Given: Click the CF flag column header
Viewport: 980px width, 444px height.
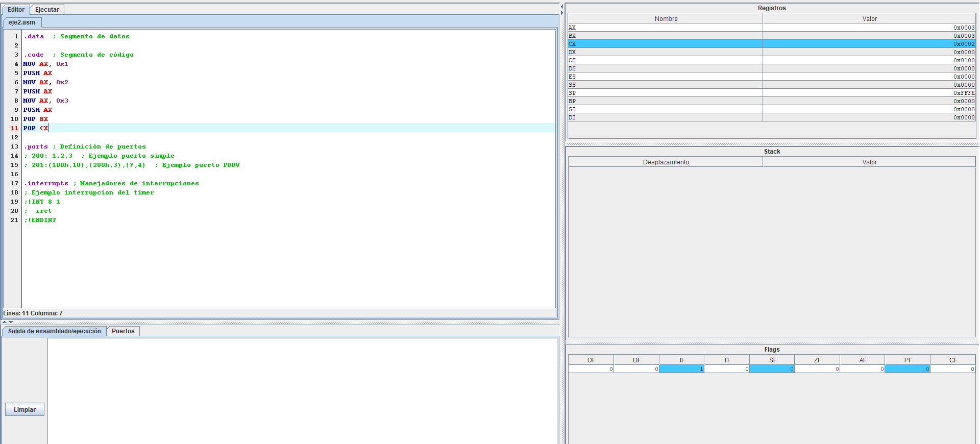Looking at the screenshot, I should (x=953, y=360).
